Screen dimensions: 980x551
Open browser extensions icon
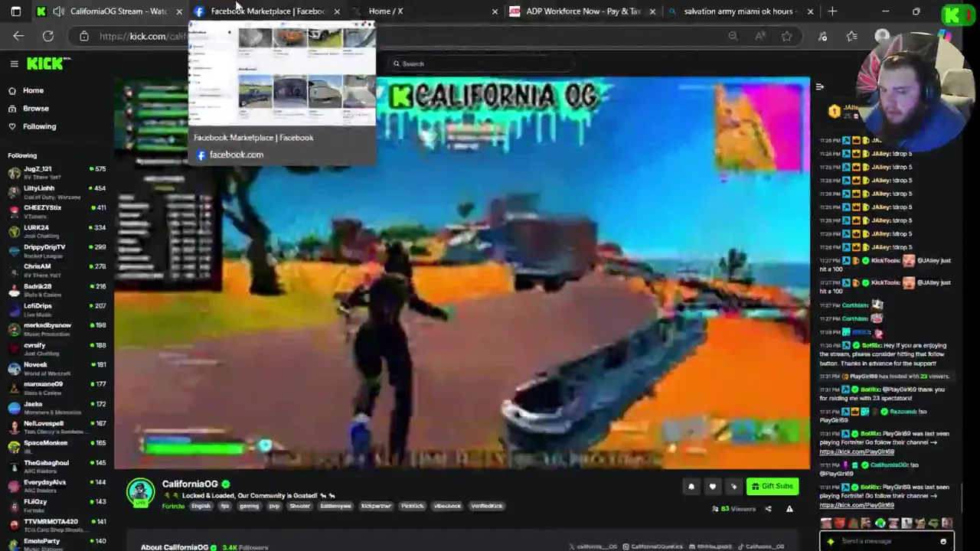coord(822,36)
